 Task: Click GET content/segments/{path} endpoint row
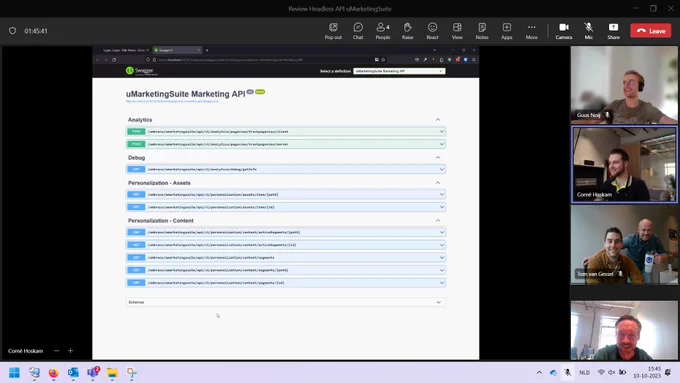click(x=285, y=270)
